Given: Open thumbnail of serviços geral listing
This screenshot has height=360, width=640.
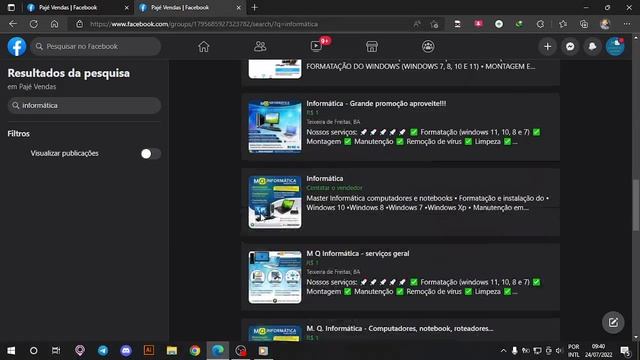Looking at the screenshot, I should click(x=275, y=277).
